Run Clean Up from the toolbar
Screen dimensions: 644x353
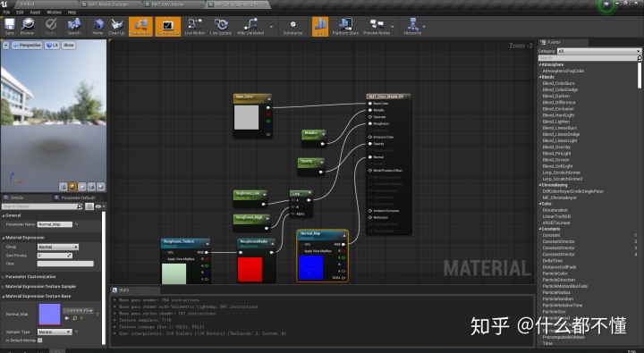tap(116, 26)
